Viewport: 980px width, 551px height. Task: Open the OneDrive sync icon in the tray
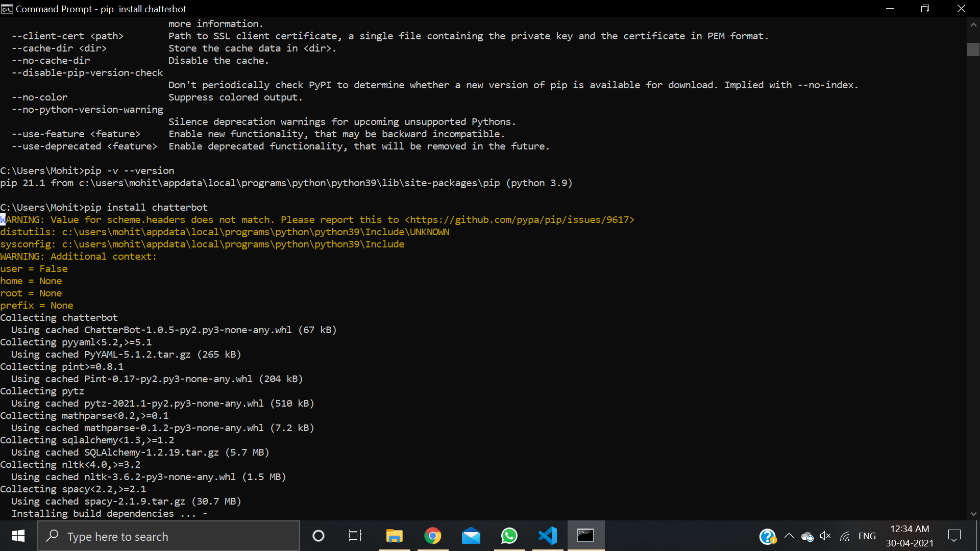(807, 536)
